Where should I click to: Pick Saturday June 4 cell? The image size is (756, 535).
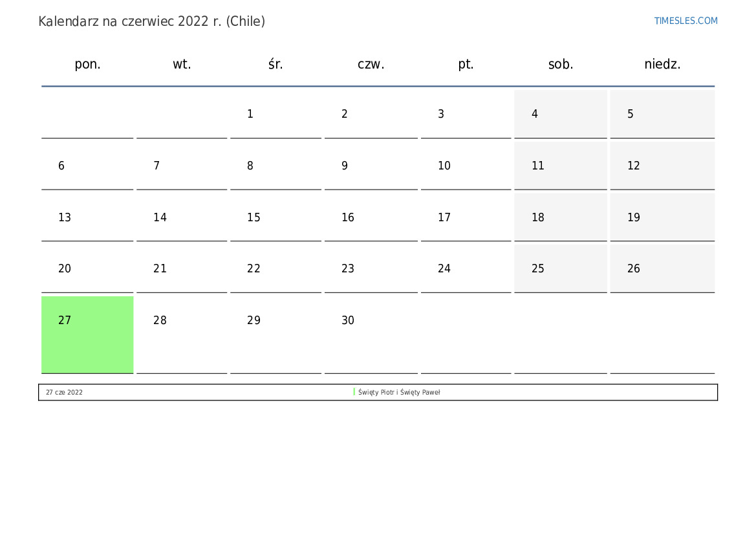pyautogui.click(x=560, y=114)
